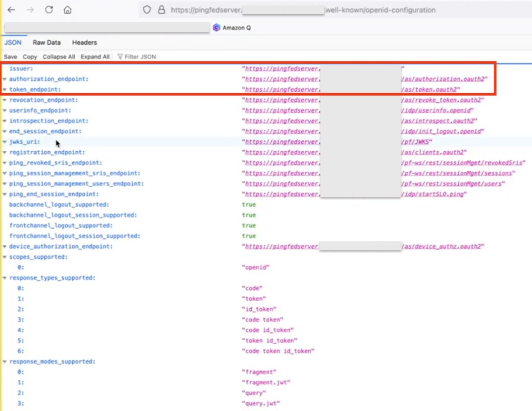The image size is (532, 411).
Task: Open the sessionMgmt/users link
Action: pyautogui.click(x=452, y=184)
